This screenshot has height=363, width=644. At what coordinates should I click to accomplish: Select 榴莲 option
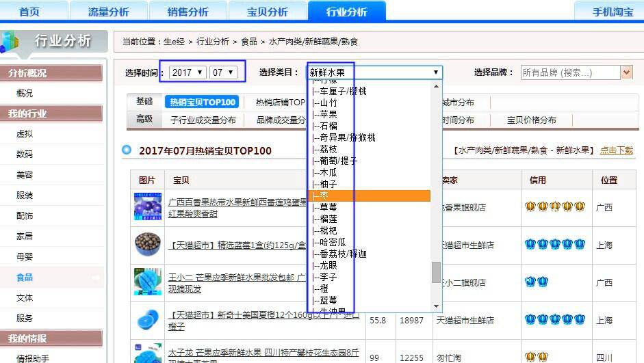coord(370,219)
